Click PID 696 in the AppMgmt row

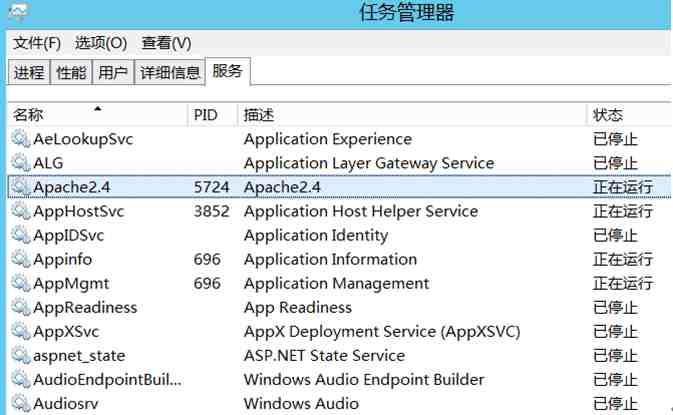coord(207,283)
